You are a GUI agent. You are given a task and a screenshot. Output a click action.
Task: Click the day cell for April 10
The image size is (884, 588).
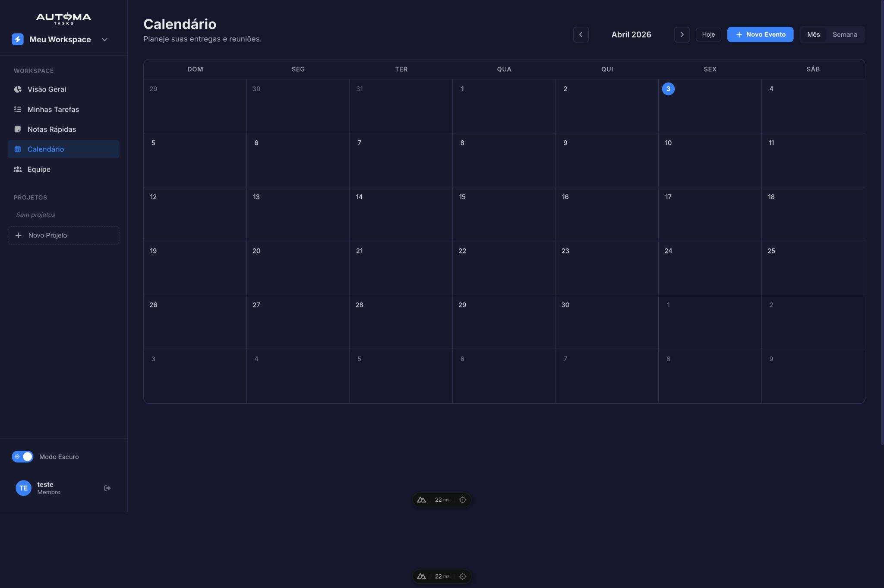[x=710, y=160]
